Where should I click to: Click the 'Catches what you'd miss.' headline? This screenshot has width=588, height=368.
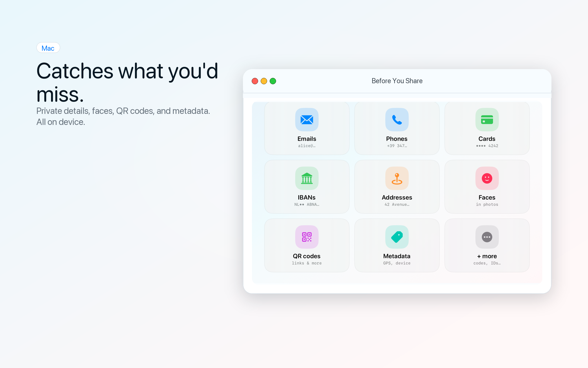[127, 82]
